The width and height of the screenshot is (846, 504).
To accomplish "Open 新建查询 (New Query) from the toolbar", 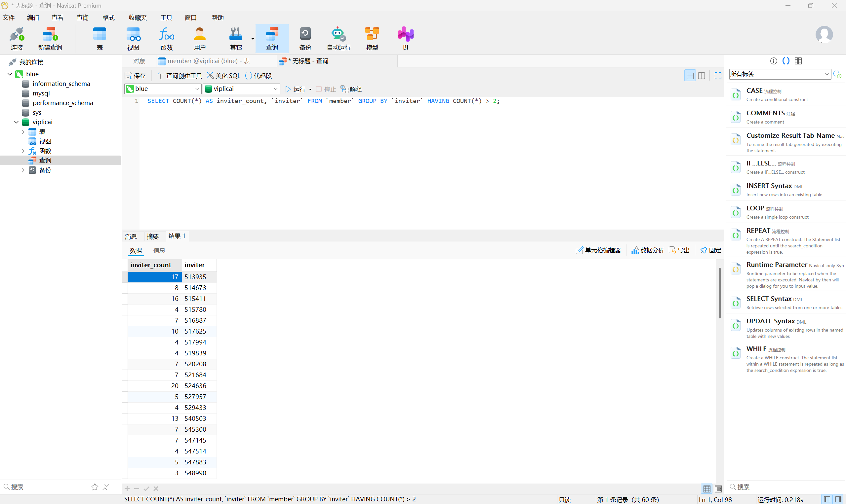I will pos(50,38).
